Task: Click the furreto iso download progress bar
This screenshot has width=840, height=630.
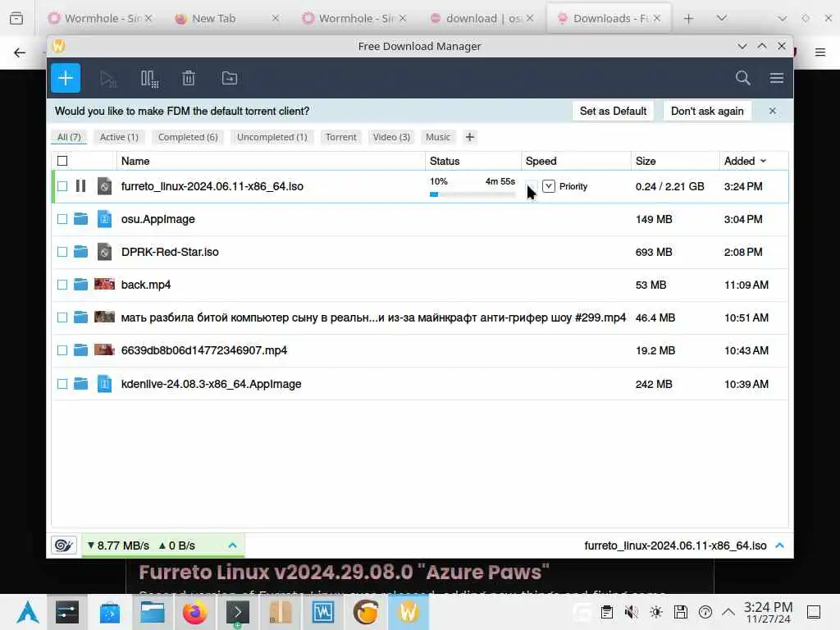Action: click(x=472, y=194)
